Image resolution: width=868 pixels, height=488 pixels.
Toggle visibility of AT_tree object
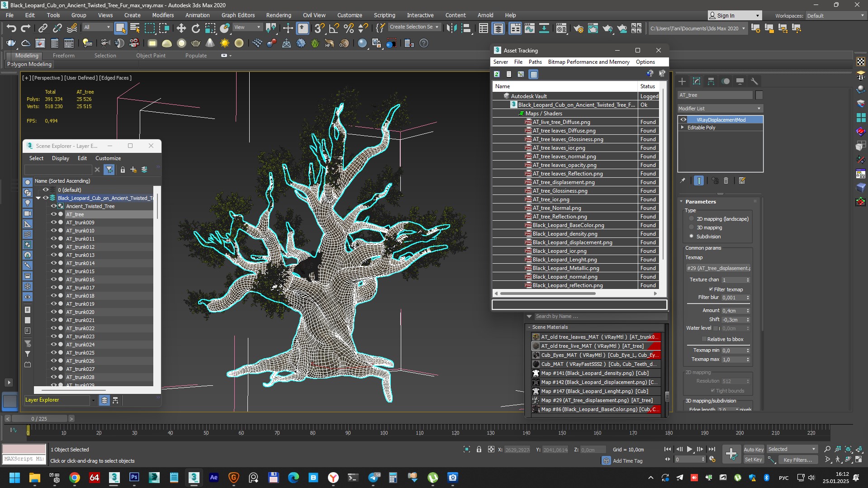54,214
